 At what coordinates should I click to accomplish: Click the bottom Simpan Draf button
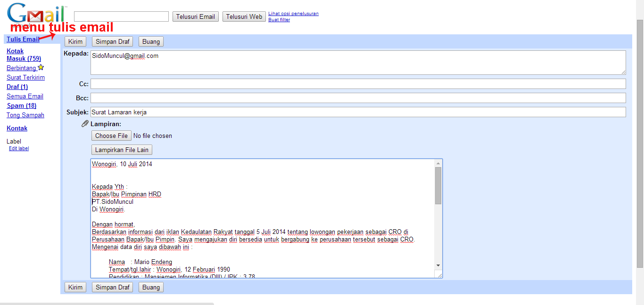point(113,287)
